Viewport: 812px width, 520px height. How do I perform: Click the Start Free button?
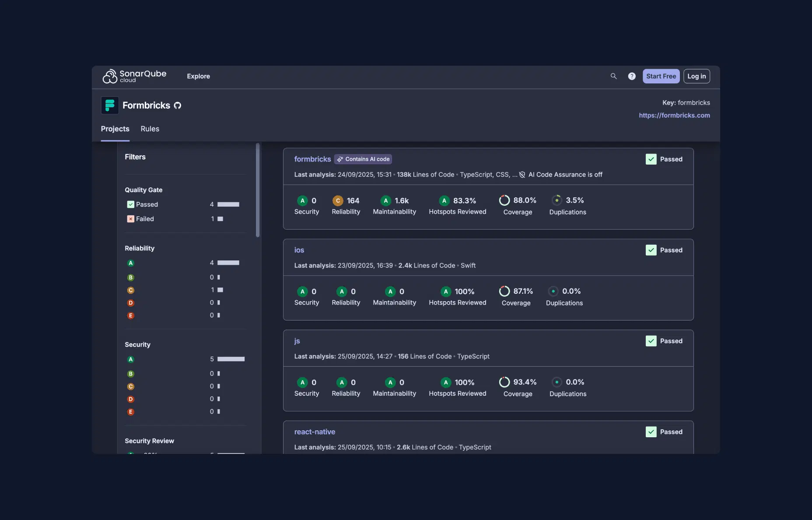[661, 76]
